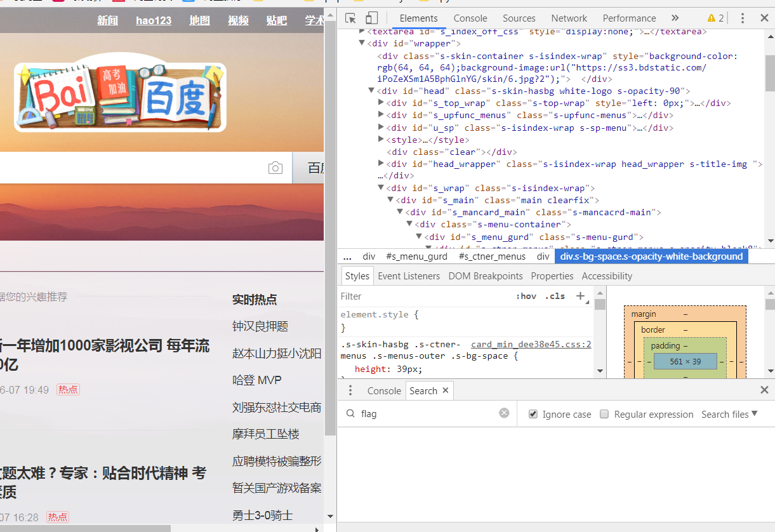
Task: Enable the Regular expression checkbox
Action: click(x=604, y=414)
